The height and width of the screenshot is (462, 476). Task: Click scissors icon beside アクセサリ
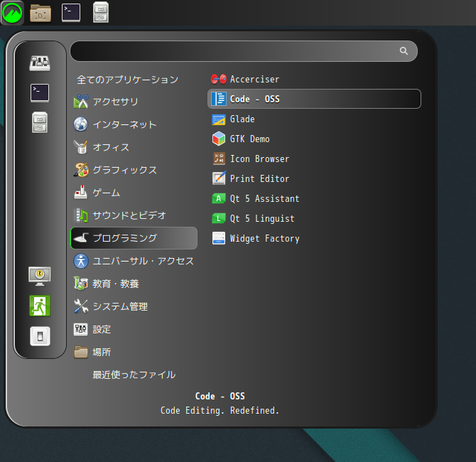(x=81, y=102)
